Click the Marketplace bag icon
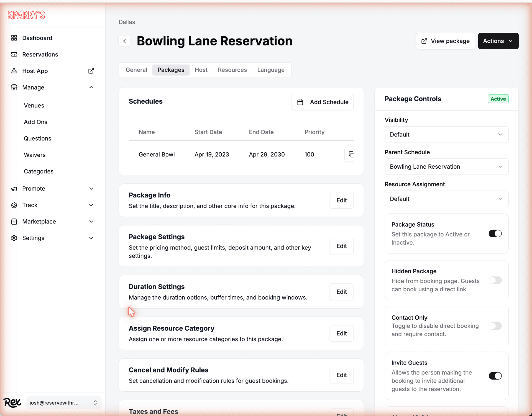This screenshot has width=532, height=416. 14,222
